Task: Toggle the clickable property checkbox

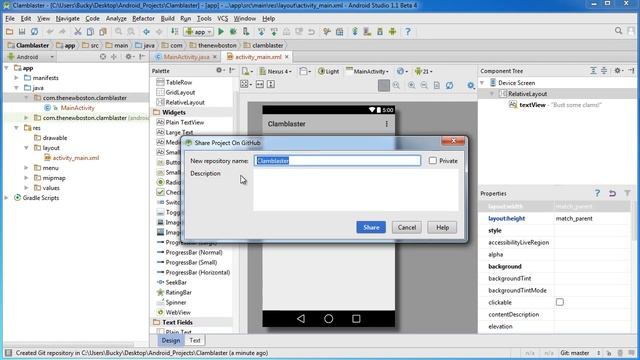Action: [560, 302]
